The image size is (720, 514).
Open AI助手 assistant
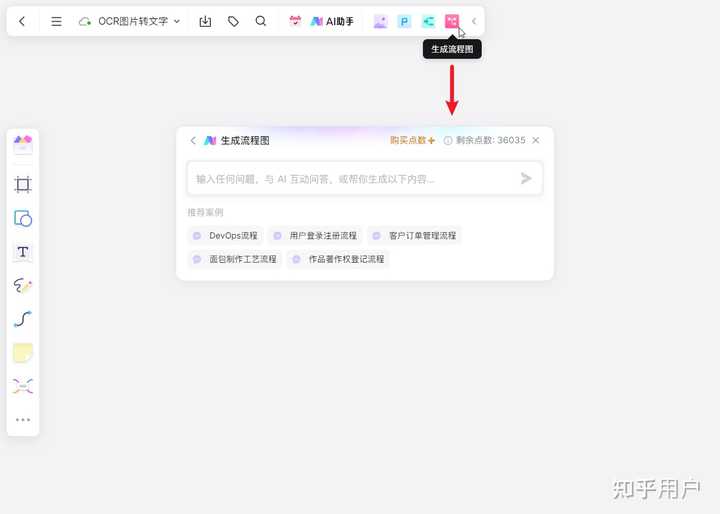tap(332, 21)
